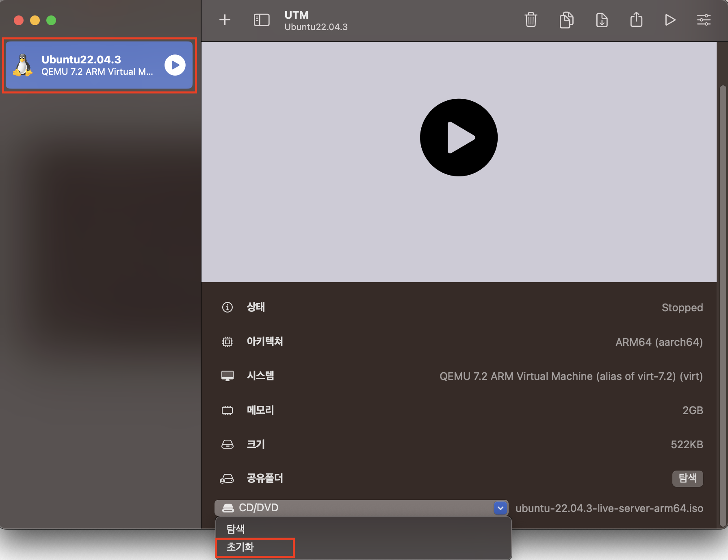Click the 크기 disk icon
This screenshot has width=728, height=560.
[x=227, y=445]
